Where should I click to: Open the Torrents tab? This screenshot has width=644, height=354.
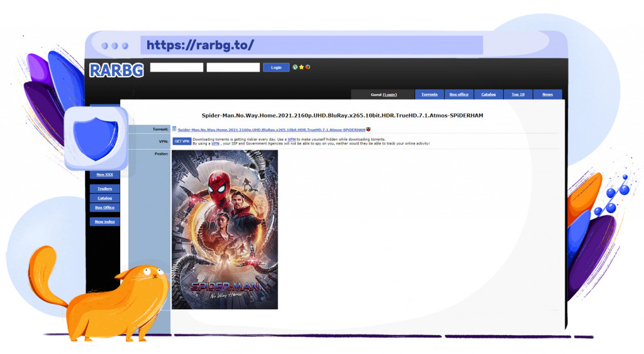pyautogui.click(x=429, y=94)
